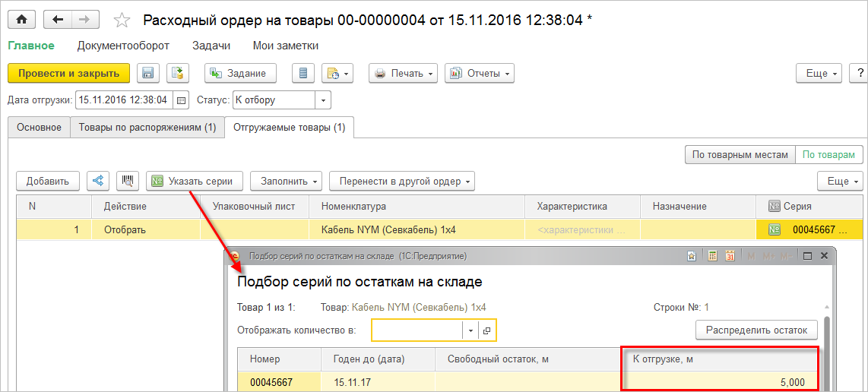The image size is (868, 392).
Task: Click the post document icon
Action: (x=178, y=73)
